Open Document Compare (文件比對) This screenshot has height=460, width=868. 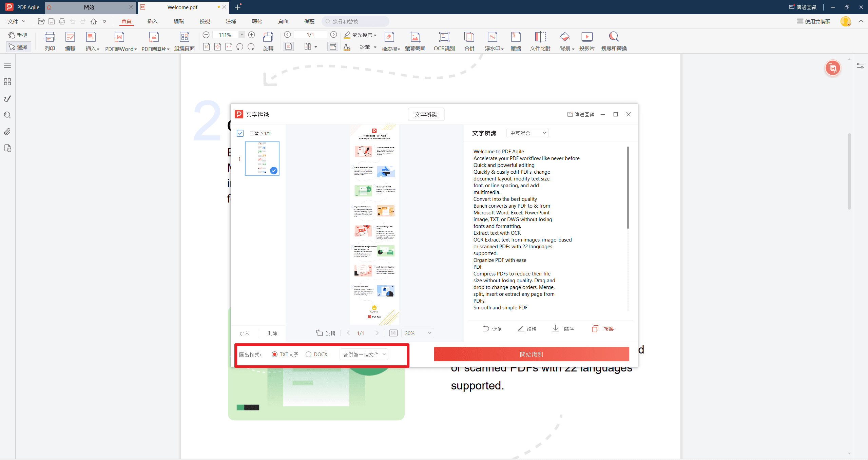[x=540, y=41]
